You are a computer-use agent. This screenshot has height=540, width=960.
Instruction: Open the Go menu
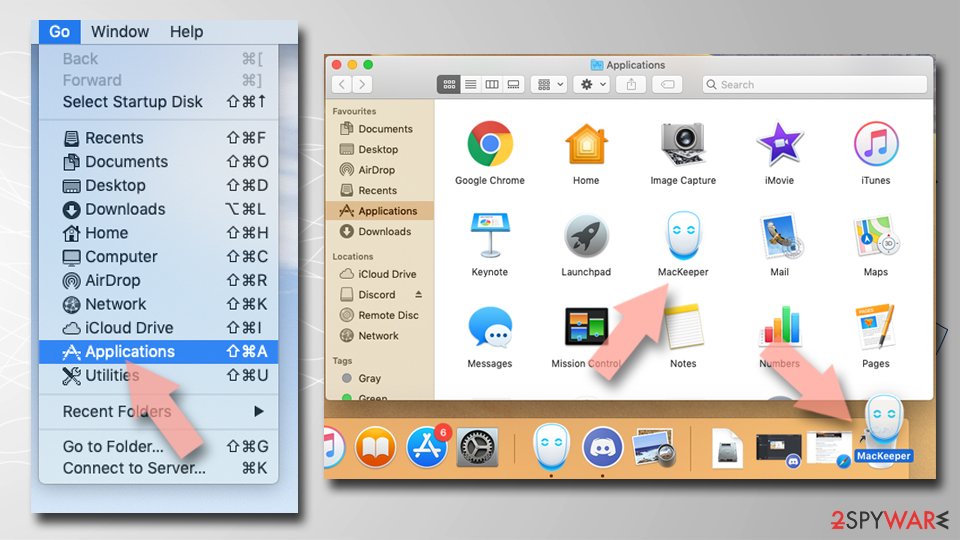click(59, 31)
